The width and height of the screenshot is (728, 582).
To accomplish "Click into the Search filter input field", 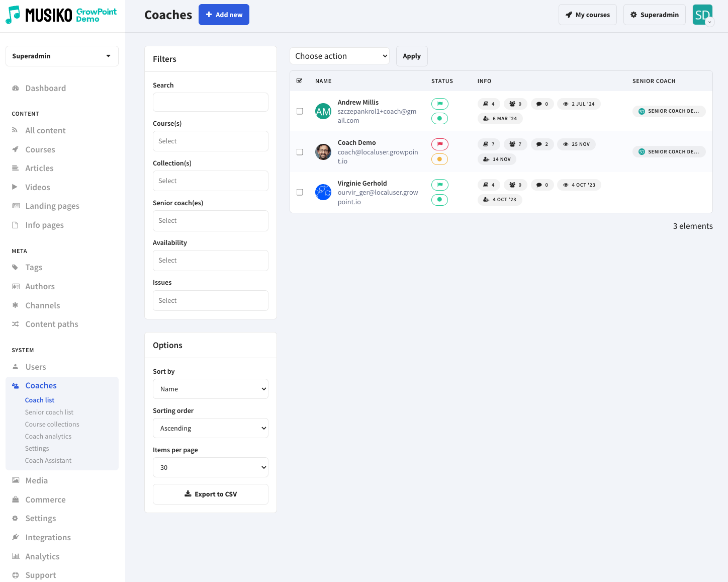I will [210, 102].
